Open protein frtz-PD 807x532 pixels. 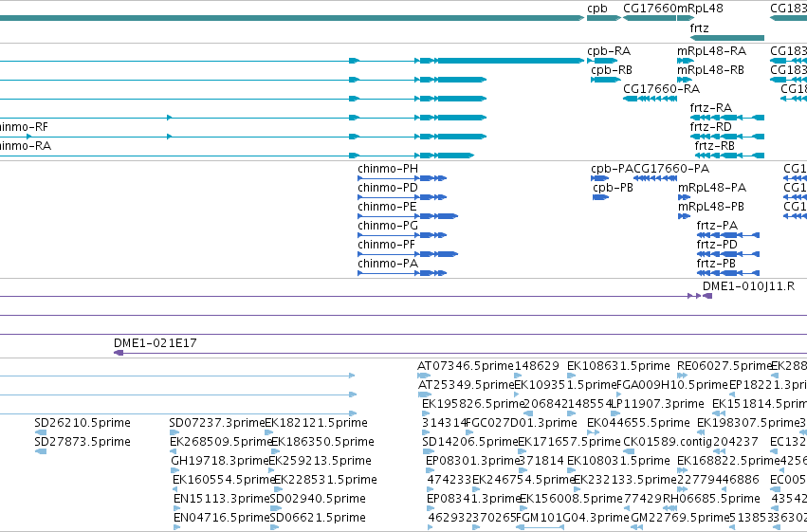click(728, 254)
